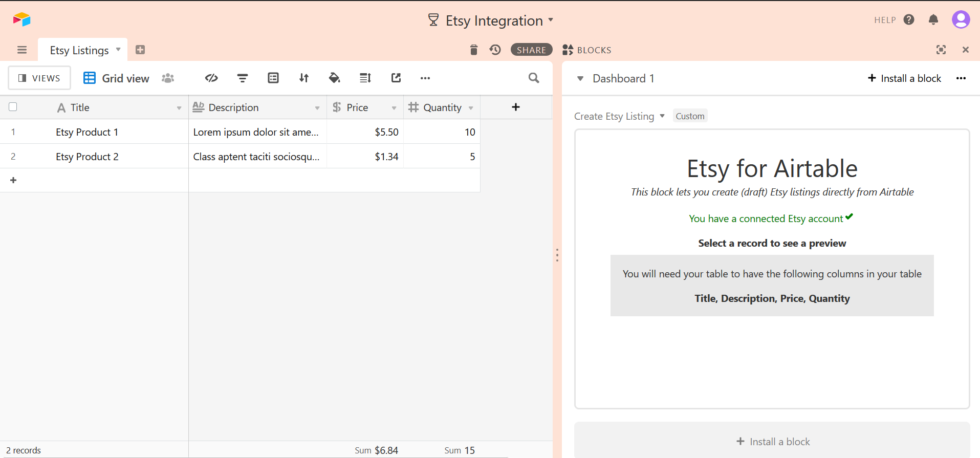980x458 pixels.
Task: Click the grid search magnifier
Action: pyautogui.click(x=534, y=78)
